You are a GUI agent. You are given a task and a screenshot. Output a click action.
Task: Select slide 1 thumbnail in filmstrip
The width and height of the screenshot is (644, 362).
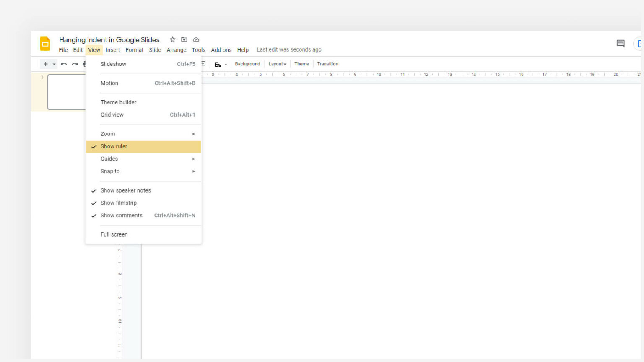[x=66, y=92]
